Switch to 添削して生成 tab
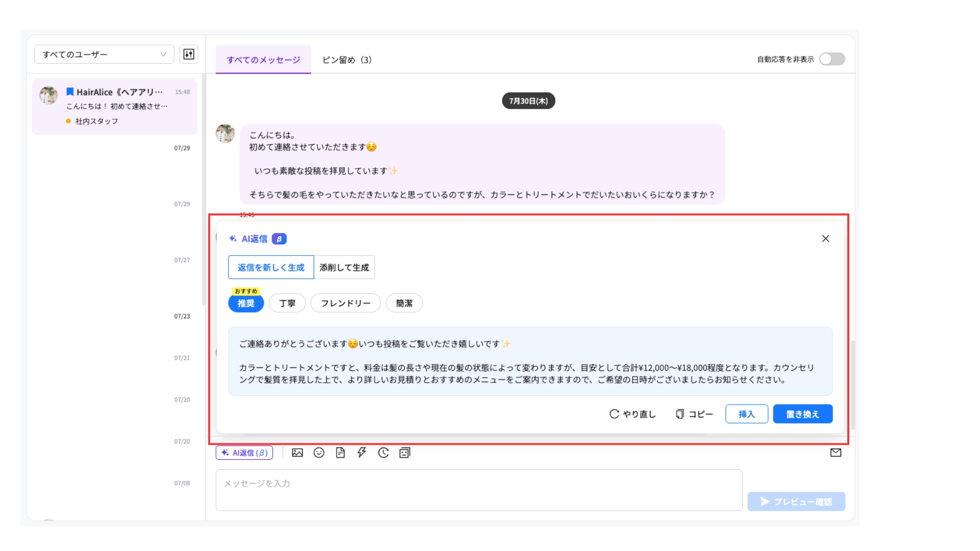 click(344, 267)
